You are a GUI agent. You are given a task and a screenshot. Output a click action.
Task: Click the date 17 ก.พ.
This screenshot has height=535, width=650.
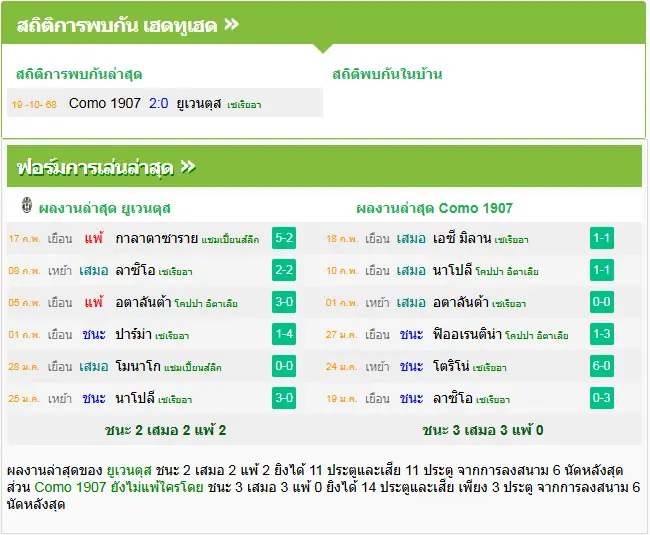tap(24, 239)
